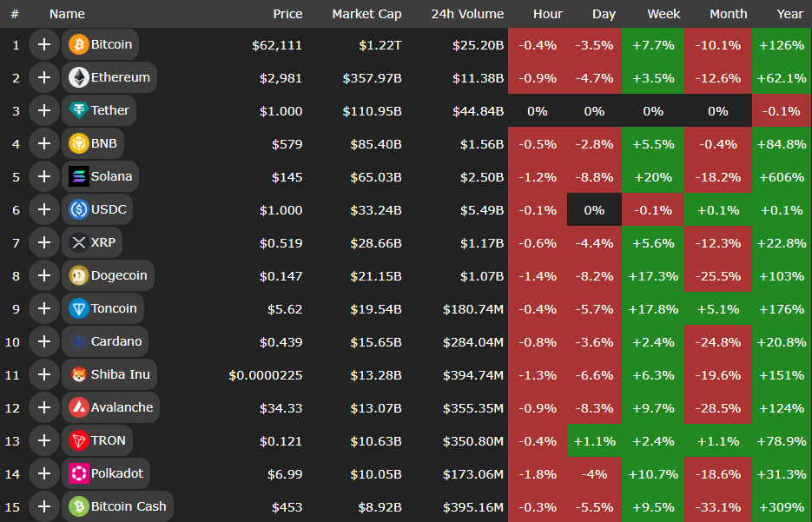Image resolution: width=812 pixels, height=522 pixels.
Task: Click the Polkadot logo icon
Action: tap(78, 473)
